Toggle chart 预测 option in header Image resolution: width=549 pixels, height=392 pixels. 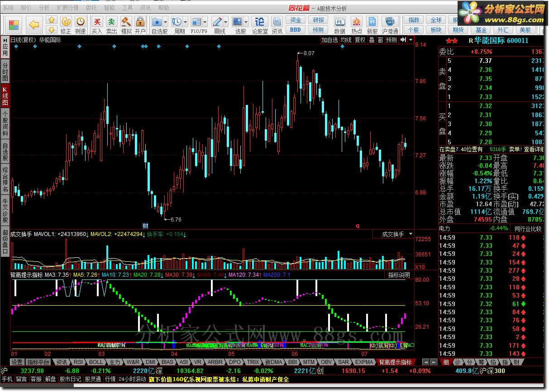pyautogui.click(x=392, y=40)
